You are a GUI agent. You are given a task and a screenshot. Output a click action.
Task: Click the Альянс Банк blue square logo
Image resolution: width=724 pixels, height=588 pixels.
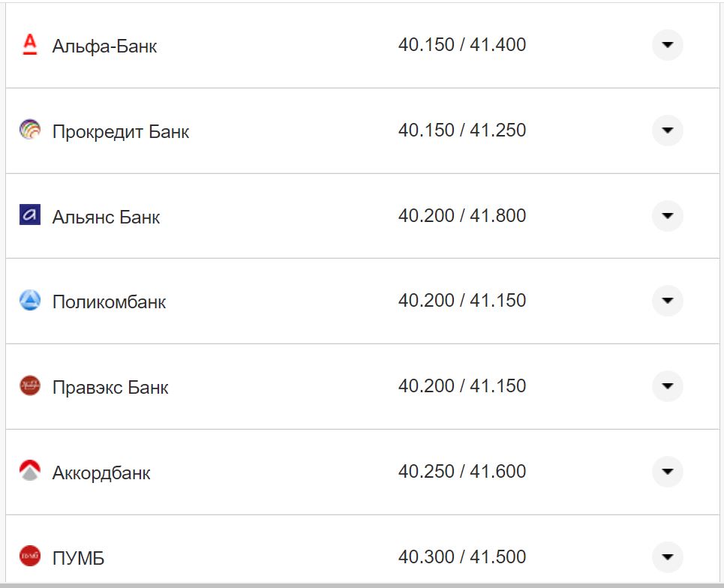[29, 215]
